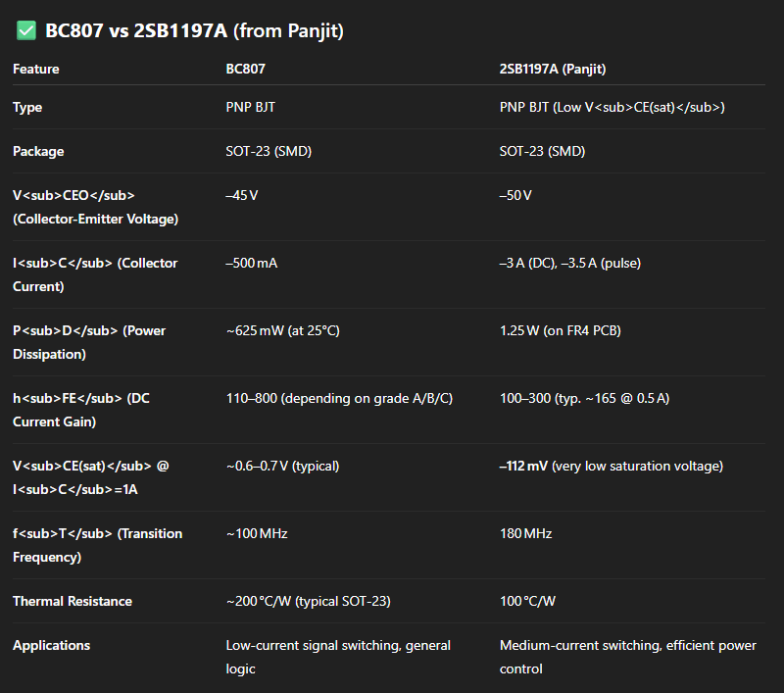Select the heading "BC807 vs 2SB1197A (from Panjit)"
Image resolution: width=784 pixels, height=693 pixels.
click(x=194, y=31)
